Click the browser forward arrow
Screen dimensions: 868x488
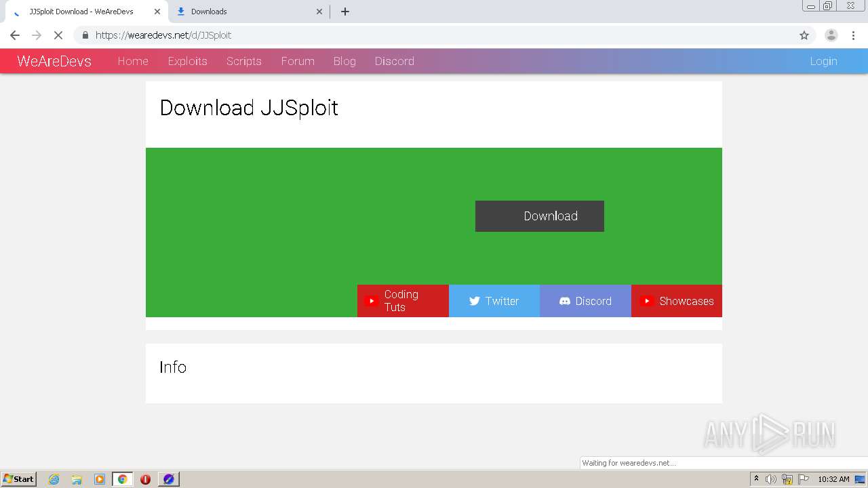37,35
